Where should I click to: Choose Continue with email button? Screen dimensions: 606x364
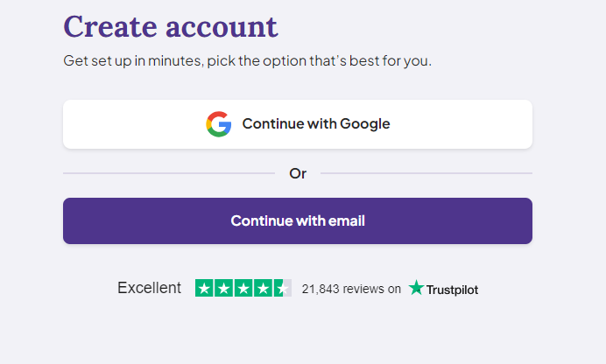point(298,220)
